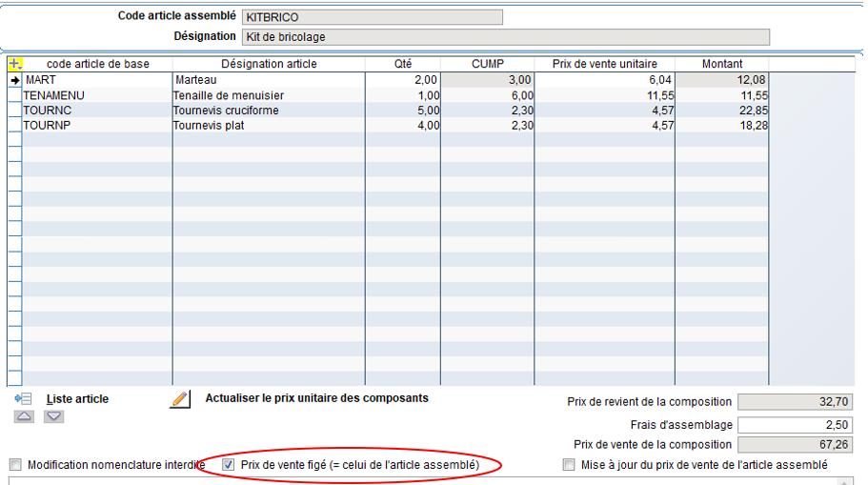Click Prix de vente de la composition value
This screenshot has height=485, width=868.
795,445
